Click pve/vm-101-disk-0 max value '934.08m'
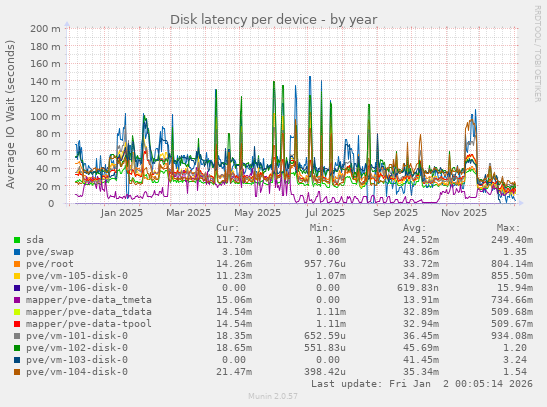The height and width of the screenshot is (407, 547). (x=512, y=336)
